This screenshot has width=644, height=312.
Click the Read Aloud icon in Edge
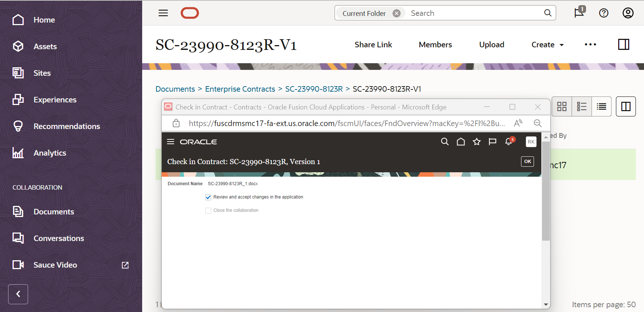(x=518, y=123)
